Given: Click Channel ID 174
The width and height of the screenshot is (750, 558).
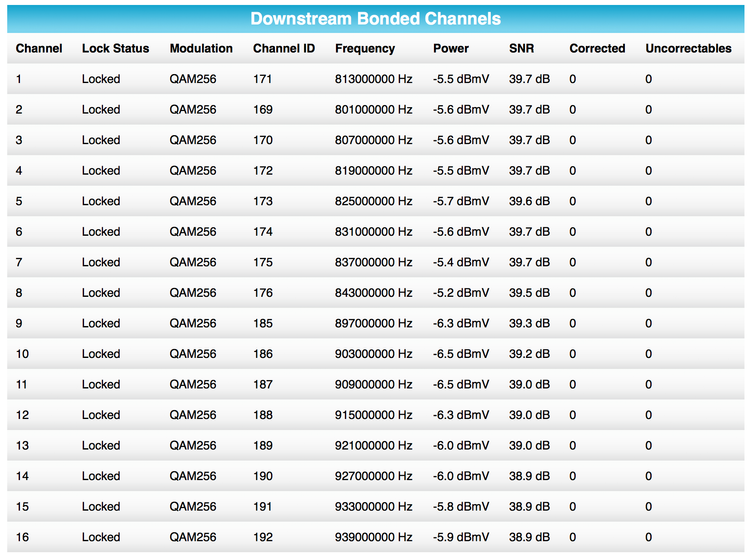Looking at the screenshot, I should point(263,232).
